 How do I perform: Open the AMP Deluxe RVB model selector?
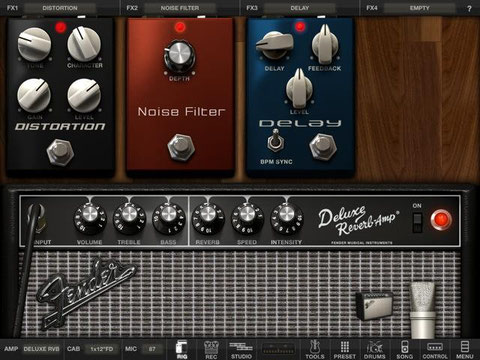pyautogui.click(x=41, y=349)
